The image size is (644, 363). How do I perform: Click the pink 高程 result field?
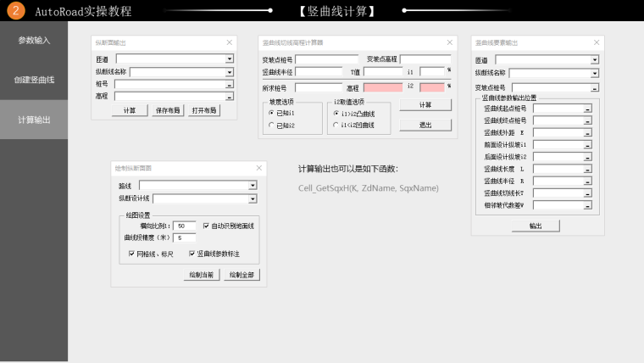pos(383,87)
